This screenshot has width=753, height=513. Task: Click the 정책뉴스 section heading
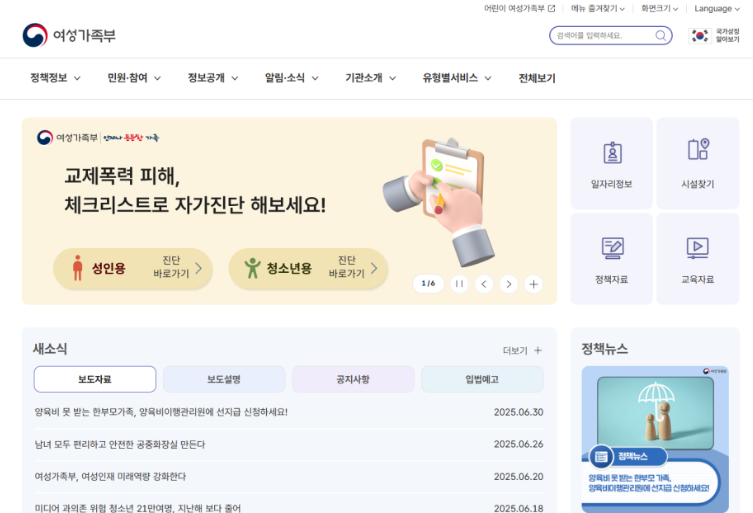605,349
